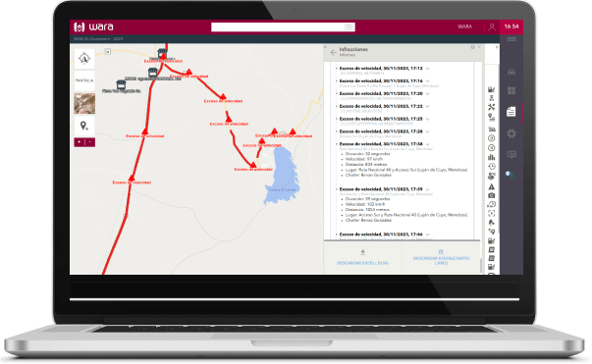The width and height of the screenshot is (592, 364).
Task: Open the user profile icon in header
Action: (x=492, y=26)
